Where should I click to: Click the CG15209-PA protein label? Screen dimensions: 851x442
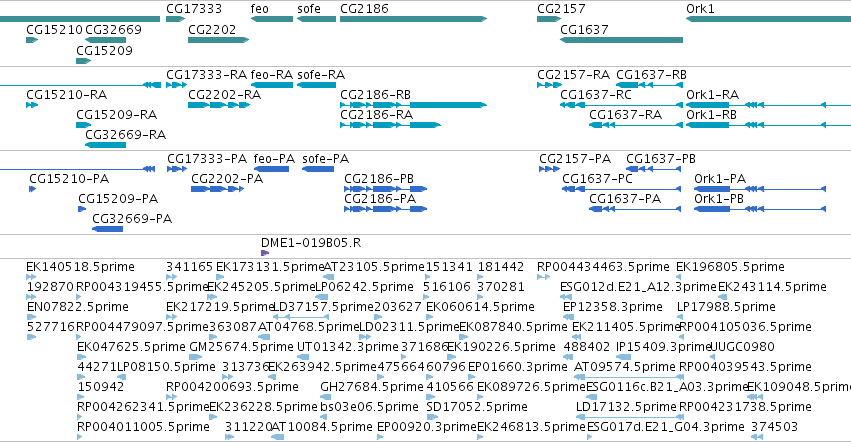pyautogui.click(x=118, y=199)
